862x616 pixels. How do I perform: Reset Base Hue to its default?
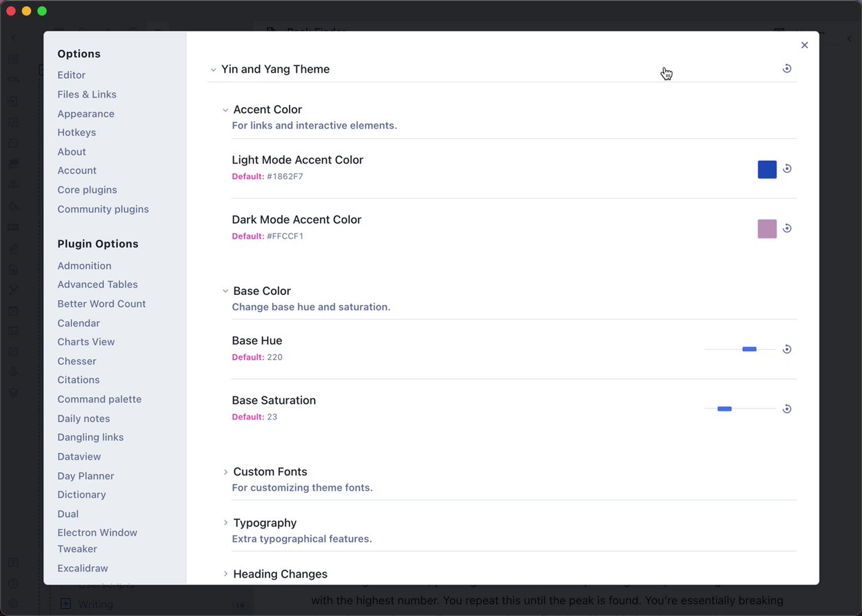787,349
